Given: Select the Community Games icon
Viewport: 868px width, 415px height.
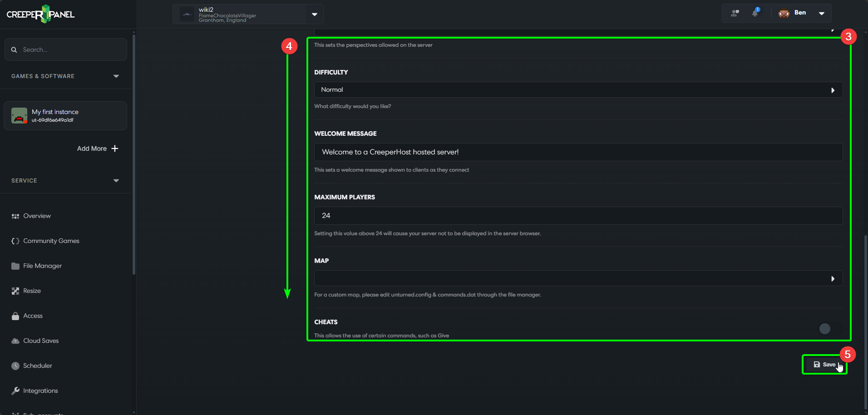Looking at the screenshot, I should [15, 241].
